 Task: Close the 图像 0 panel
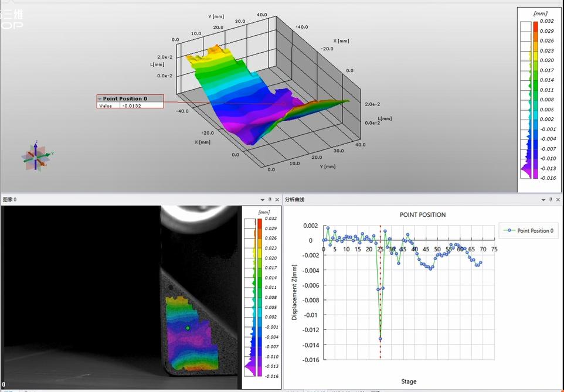[x=277, y=200]
